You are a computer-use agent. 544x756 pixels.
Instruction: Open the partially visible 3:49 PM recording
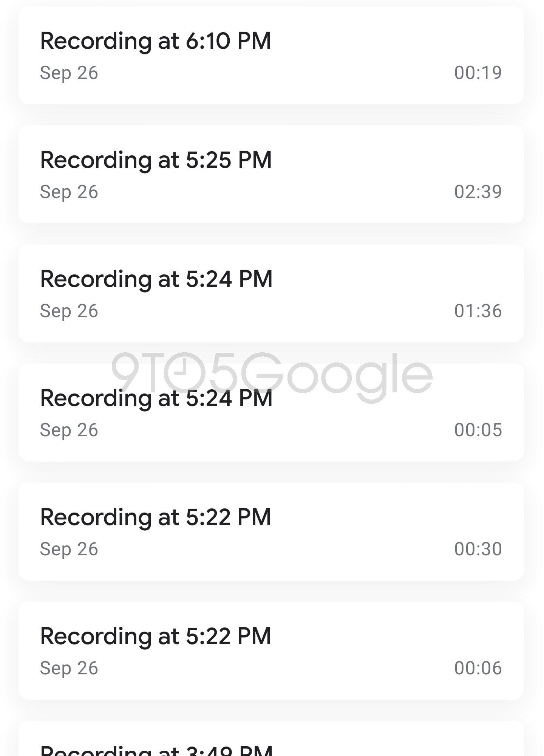click(156, 748)
